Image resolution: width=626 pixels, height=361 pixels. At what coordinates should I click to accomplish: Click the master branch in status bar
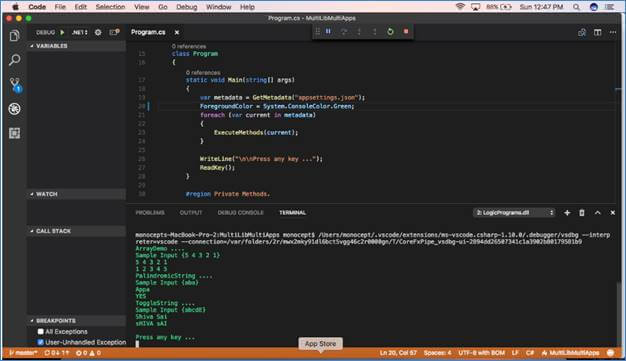tap(23, 353)
